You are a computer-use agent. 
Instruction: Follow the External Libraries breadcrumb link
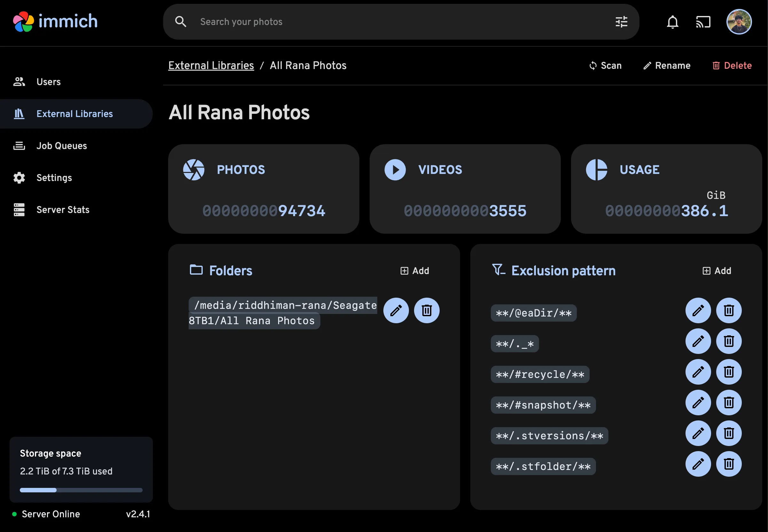click(x=211, y=65)
